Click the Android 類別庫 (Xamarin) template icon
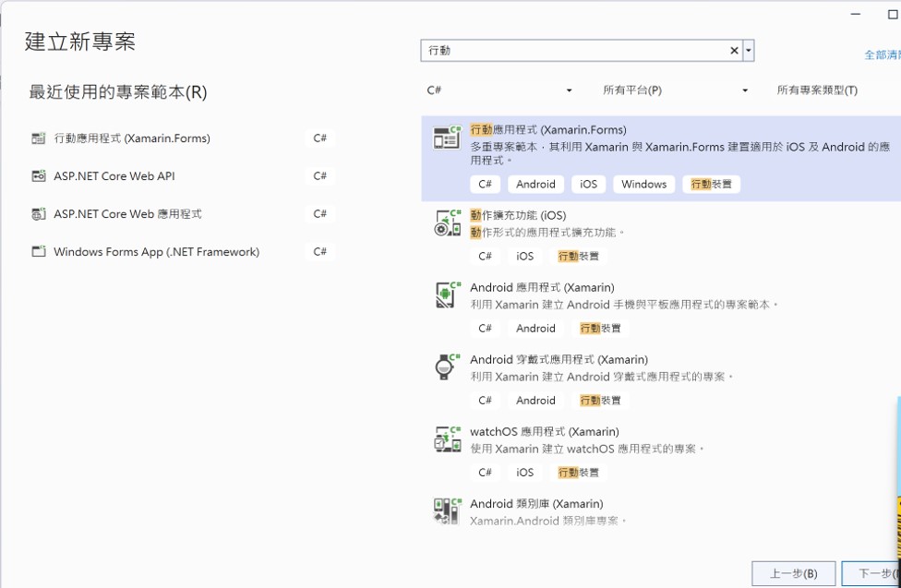 [x=447, y=511]
